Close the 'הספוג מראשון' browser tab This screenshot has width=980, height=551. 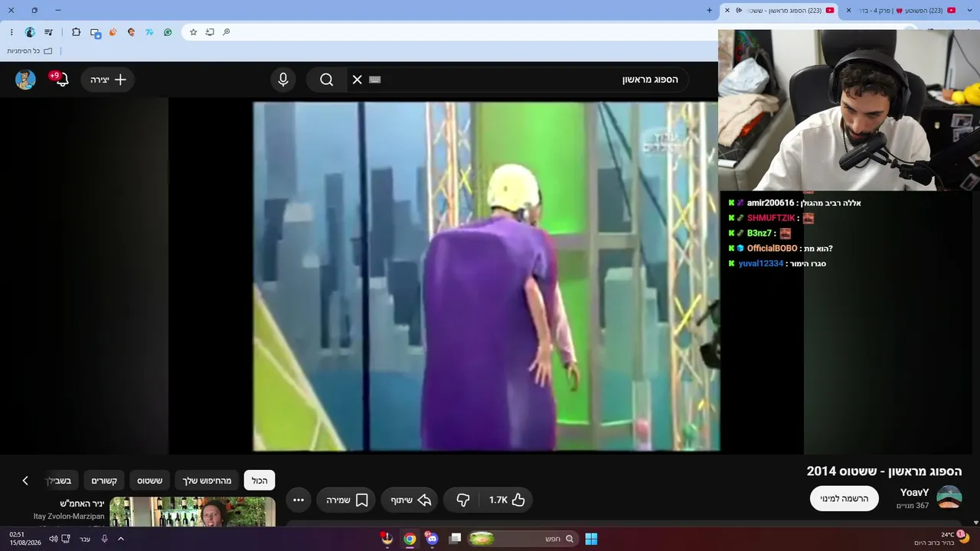tap(727, 11)
